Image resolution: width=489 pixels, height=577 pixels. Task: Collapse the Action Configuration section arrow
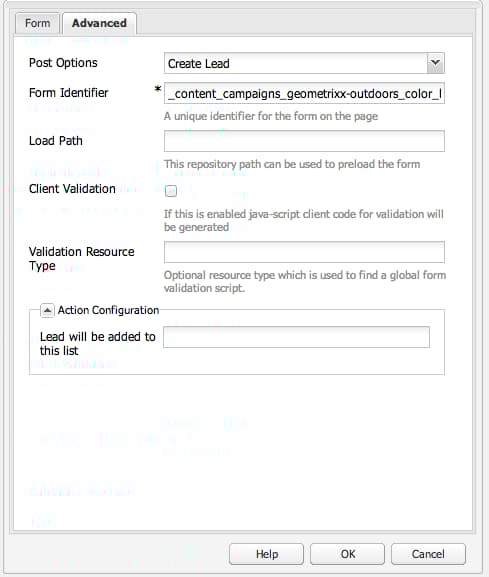pos(47,311)
